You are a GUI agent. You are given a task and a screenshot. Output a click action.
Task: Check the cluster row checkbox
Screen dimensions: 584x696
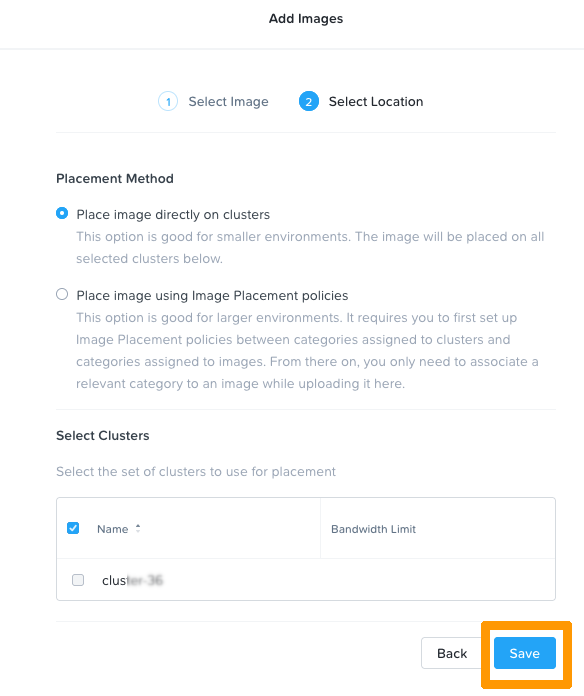[x=78, y=580]
